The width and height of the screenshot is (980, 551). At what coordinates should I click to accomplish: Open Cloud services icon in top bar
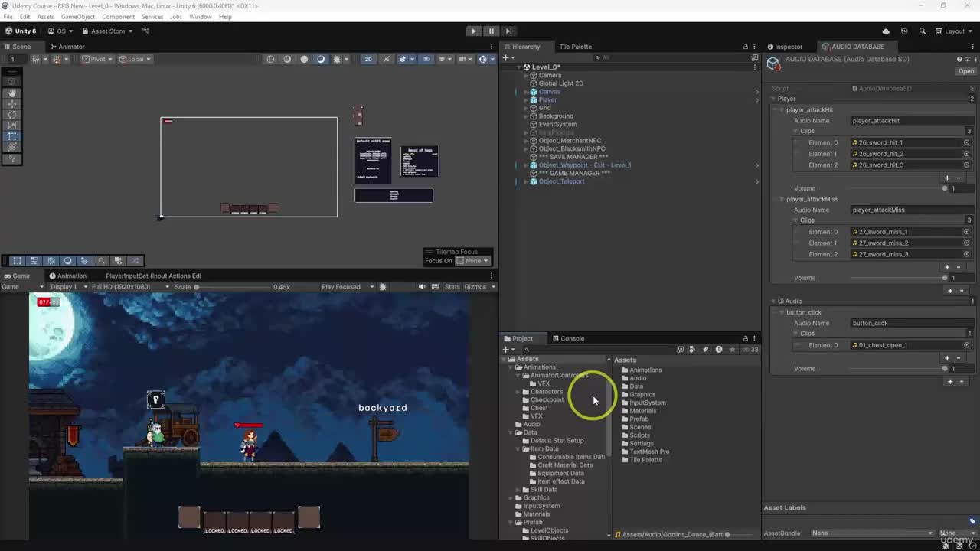click(x=886, y=31)
